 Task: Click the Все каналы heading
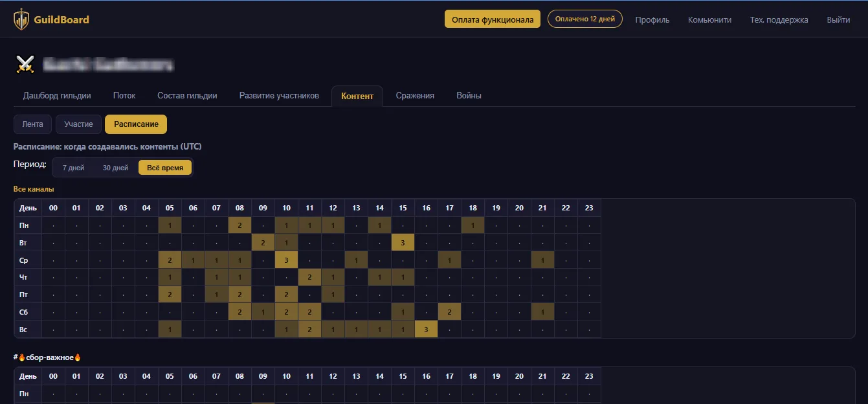(34, 189)
